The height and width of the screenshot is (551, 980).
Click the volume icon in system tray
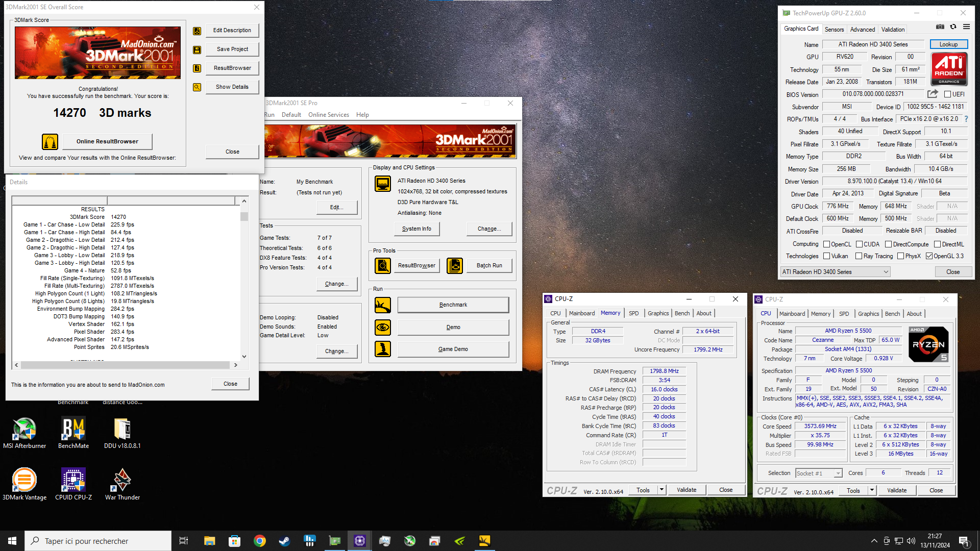click(911, 541)
